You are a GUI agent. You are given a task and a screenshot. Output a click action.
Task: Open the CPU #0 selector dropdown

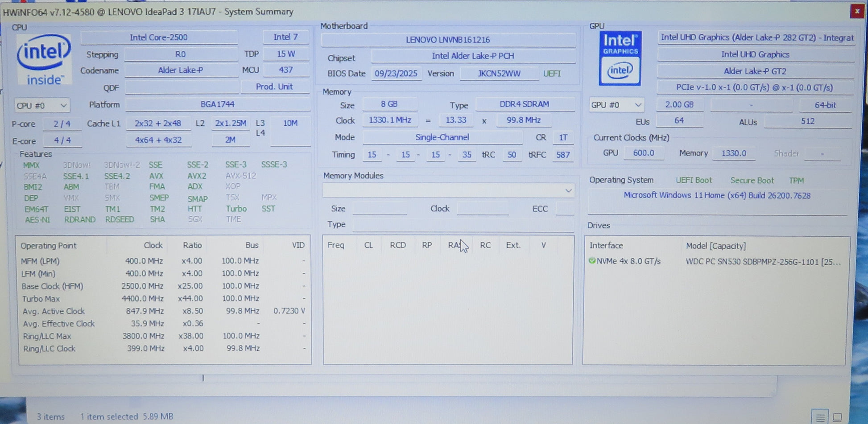[x=41, y=106]
